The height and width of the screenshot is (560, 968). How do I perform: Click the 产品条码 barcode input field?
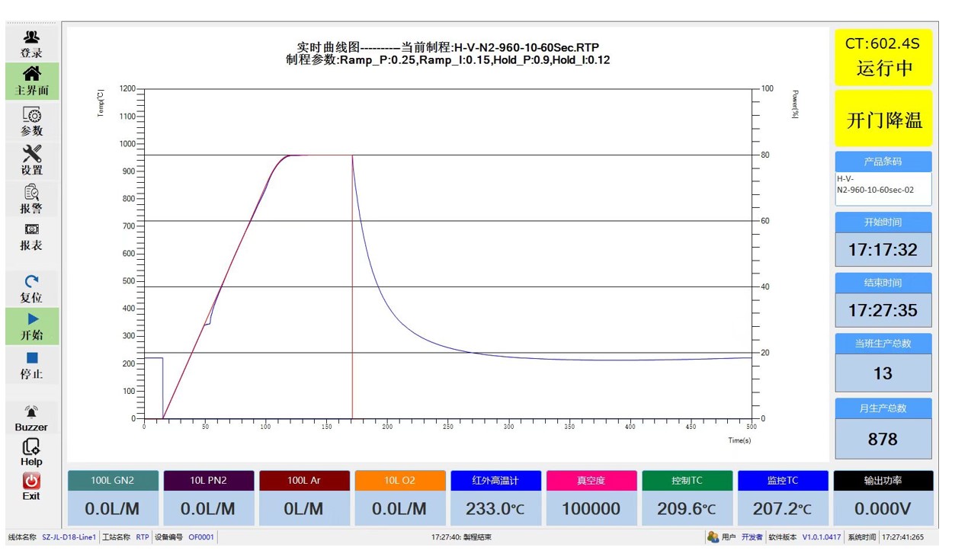click(883, 188)
